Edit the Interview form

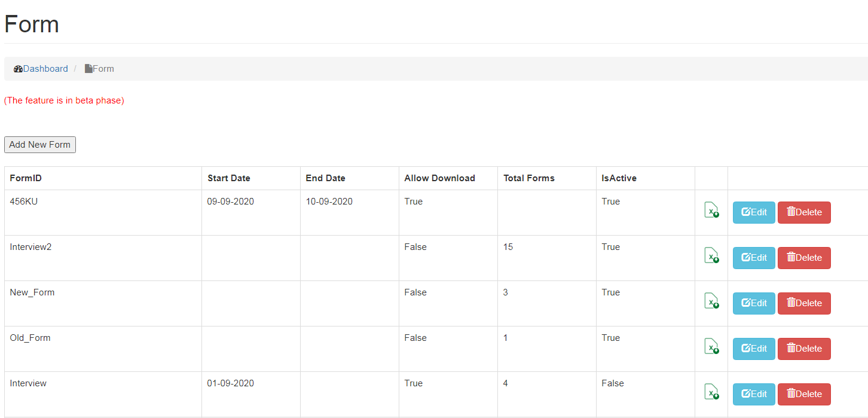click(x=754, y=394)
